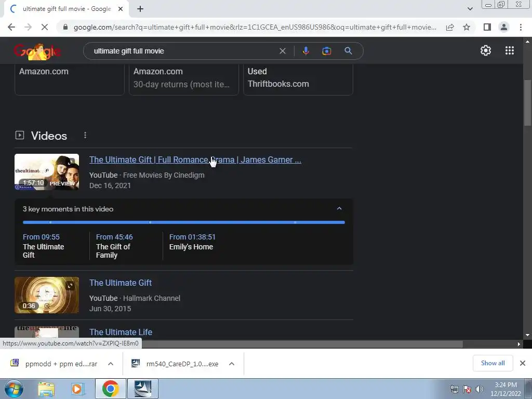Viewport: 532px width, 399px height.
Task: Open The Ultimate Gift Full Romance Drama link
Action: 195,160
